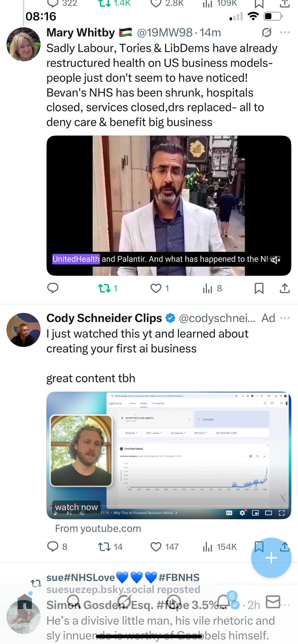Screen dimensions: 298x644
Task: Open the 'From youtube.com' link
Action: (x=98, y=528)
